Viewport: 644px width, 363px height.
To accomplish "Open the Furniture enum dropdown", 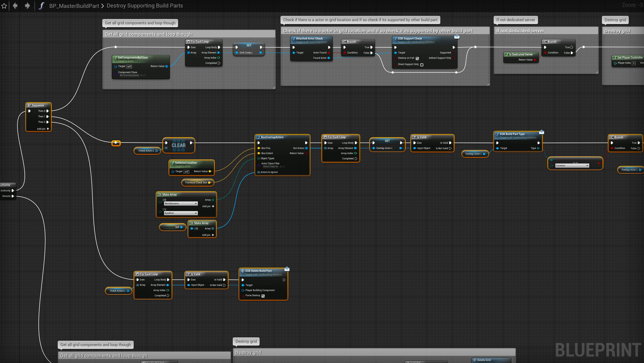I will 572,166.
